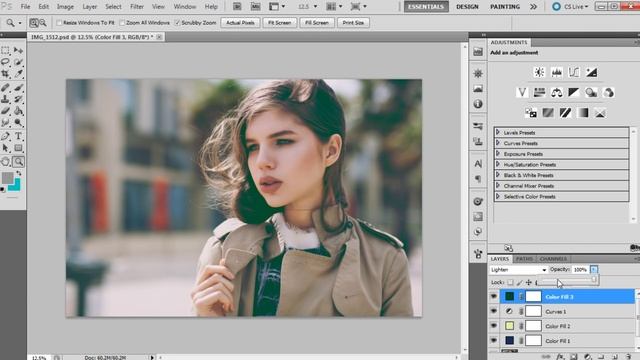This screenshot has width=640, height=360.
Task: Select the Path Selection tool
Action: tap(6, 148)
